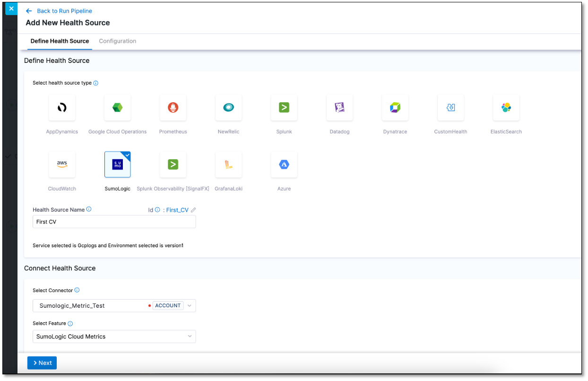
Task: Select the Prometheus health source icon
Action: point(173,108)
